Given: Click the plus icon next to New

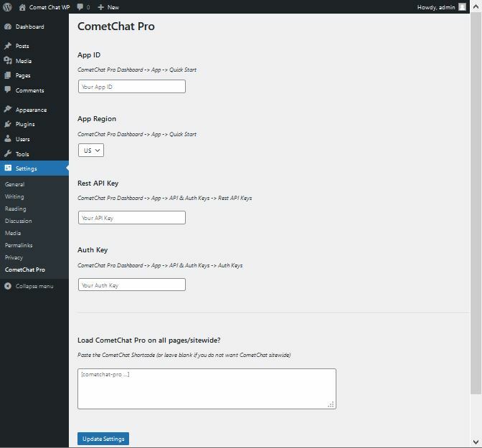Looking at the screenshot, I should click(x=100, y=7).
